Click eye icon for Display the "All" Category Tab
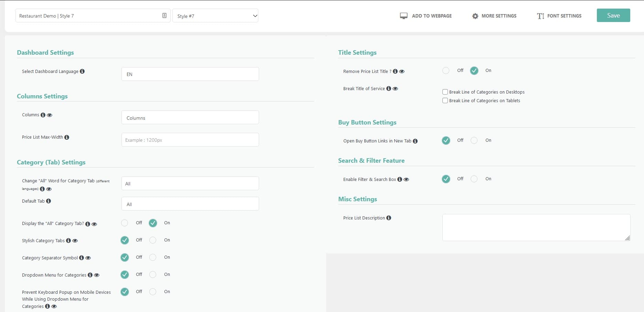Screen dimensions: 644x312 point(94,224)
